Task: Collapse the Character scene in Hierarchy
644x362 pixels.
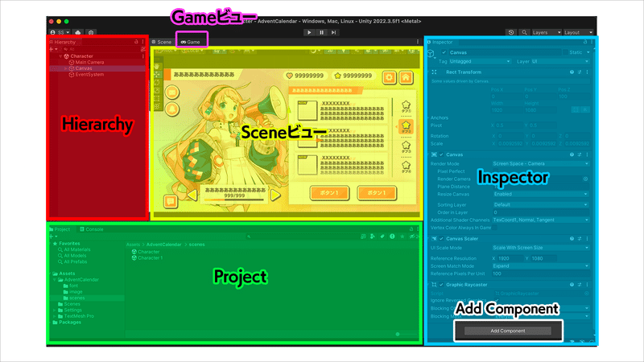Action: (x=61, y=56)
